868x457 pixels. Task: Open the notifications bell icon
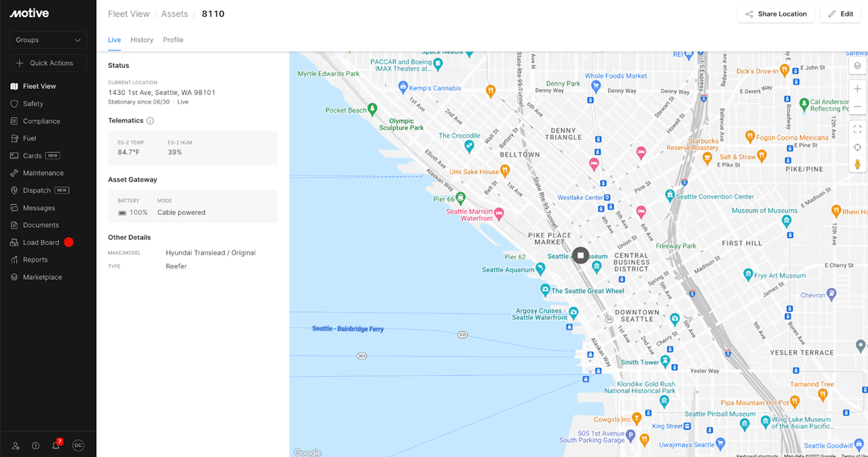point(56,445)
